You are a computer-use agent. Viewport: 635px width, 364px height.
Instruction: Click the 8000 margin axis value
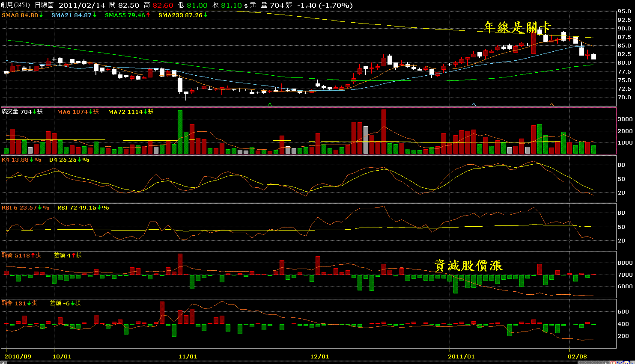(624, 263)
